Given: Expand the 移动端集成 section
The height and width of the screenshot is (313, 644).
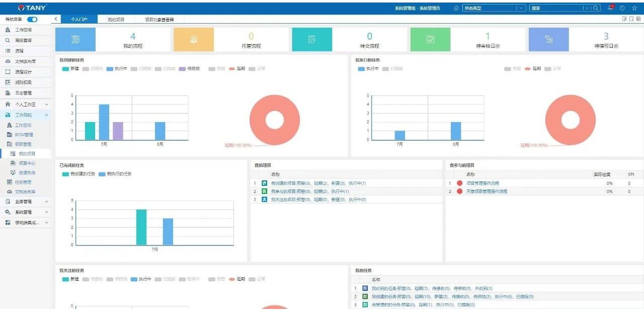Looking at the screenshot, I should coord(26,223).
